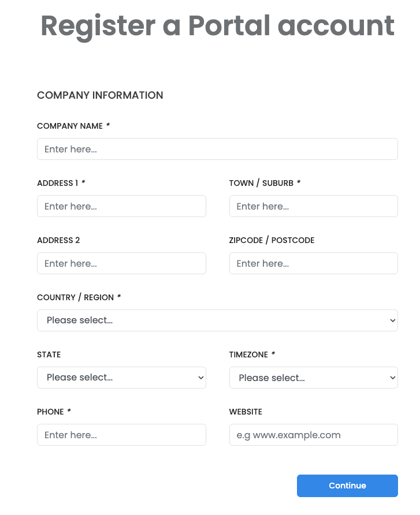Click the Phone number field
The height and width of the screenshot is (515, 420).
coord(121,435)
